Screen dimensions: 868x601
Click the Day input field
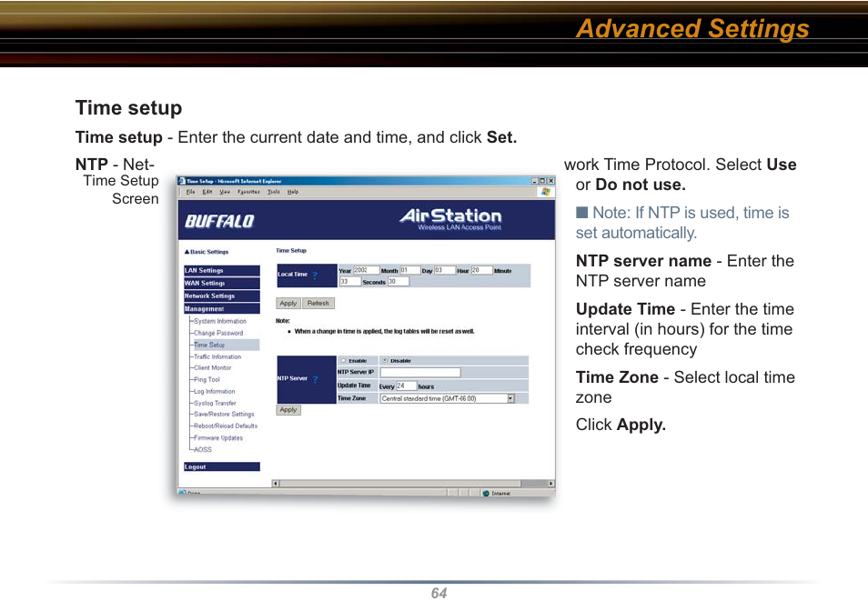[x=444, y=270]
